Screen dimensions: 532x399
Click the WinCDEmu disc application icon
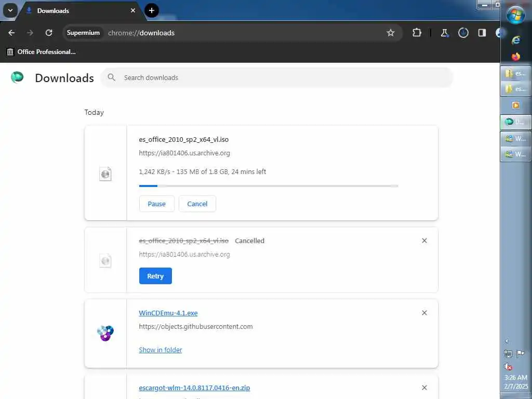coord(105,333)
